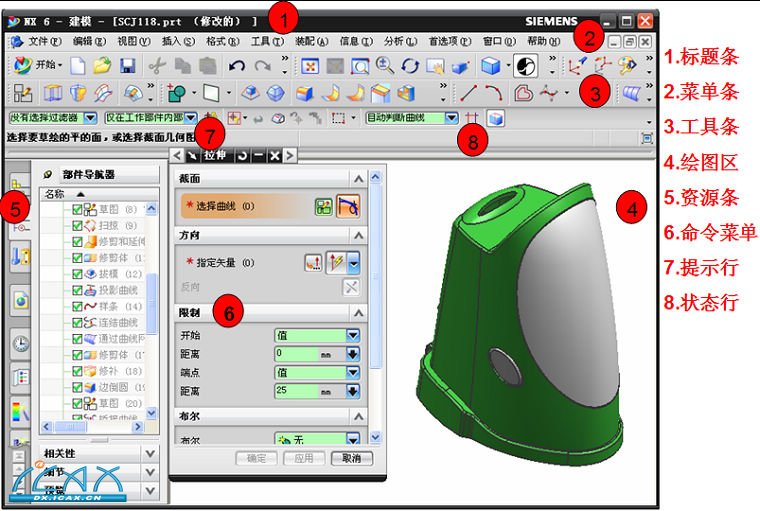Toggle the 修补 (18) feature checkbox
Viewport: 760px width, 511px height.
click(x=77, y=371)
